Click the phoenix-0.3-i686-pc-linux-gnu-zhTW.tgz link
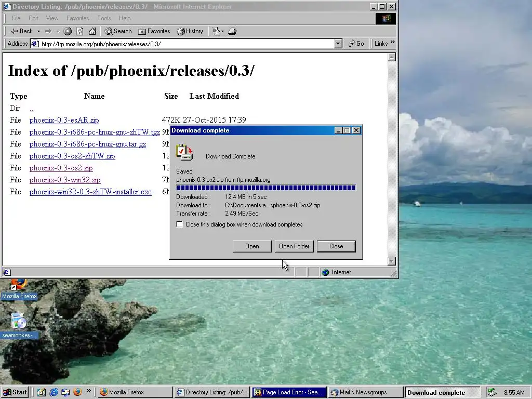532x399 pixels. coord(95,132)
